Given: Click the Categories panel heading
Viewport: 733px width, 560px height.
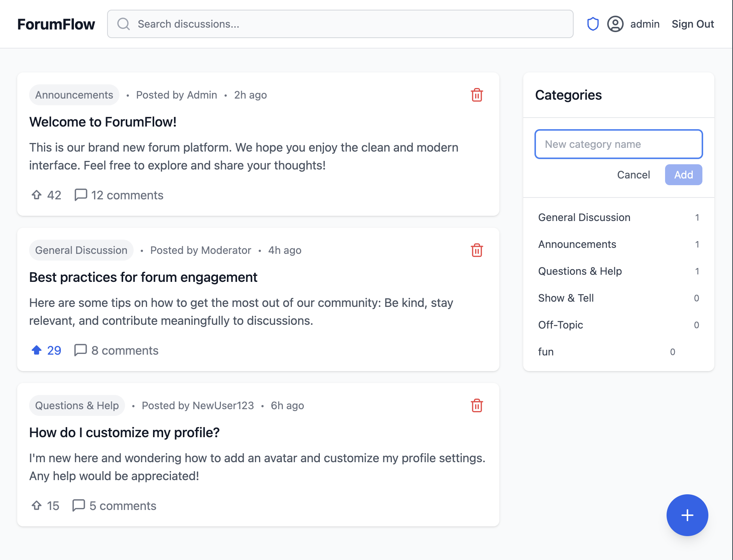Looking at the screenshot, I should (568, 95).
